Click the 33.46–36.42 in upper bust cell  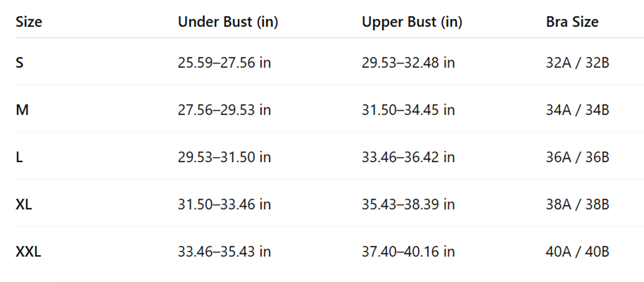click(x=408, y=157)
